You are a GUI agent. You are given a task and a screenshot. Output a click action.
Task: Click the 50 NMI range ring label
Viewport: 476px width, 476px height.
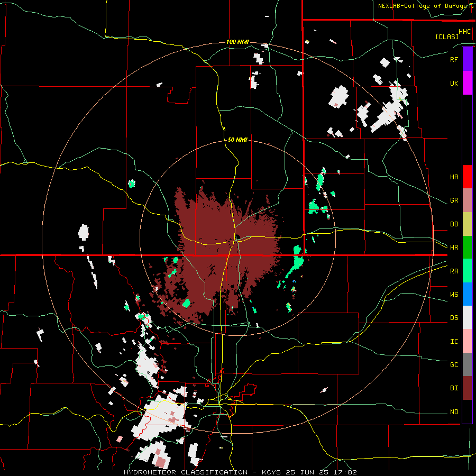coord(237,140)
